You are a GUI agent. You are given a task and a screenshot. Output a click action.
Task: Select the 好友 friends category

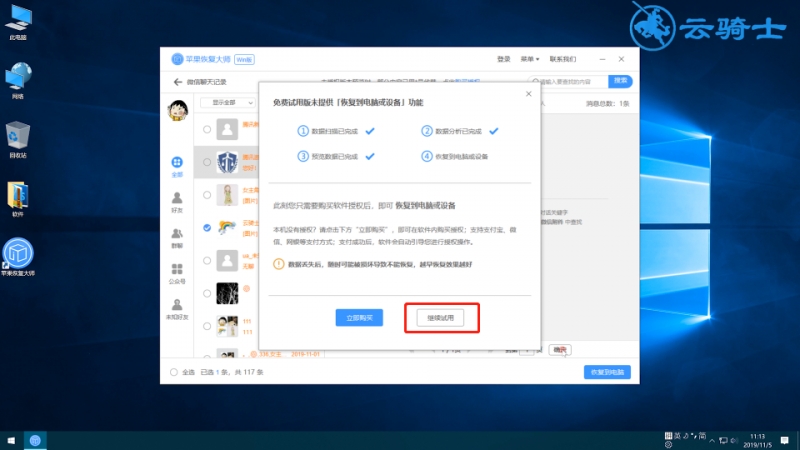click(177, 202)
